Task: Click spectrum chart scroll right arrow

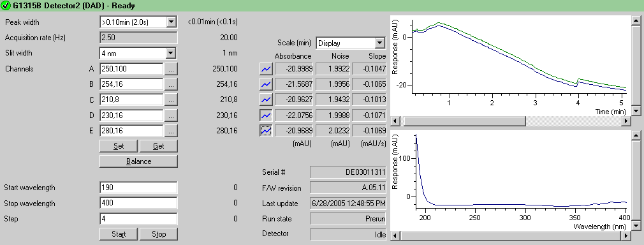Action: (626, 236)
